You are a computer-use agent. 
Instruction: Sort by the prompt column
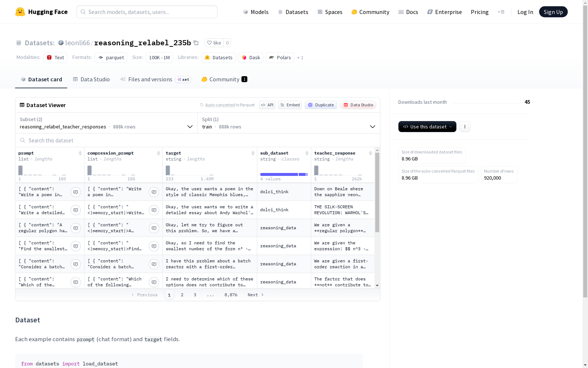pos(80,153)
